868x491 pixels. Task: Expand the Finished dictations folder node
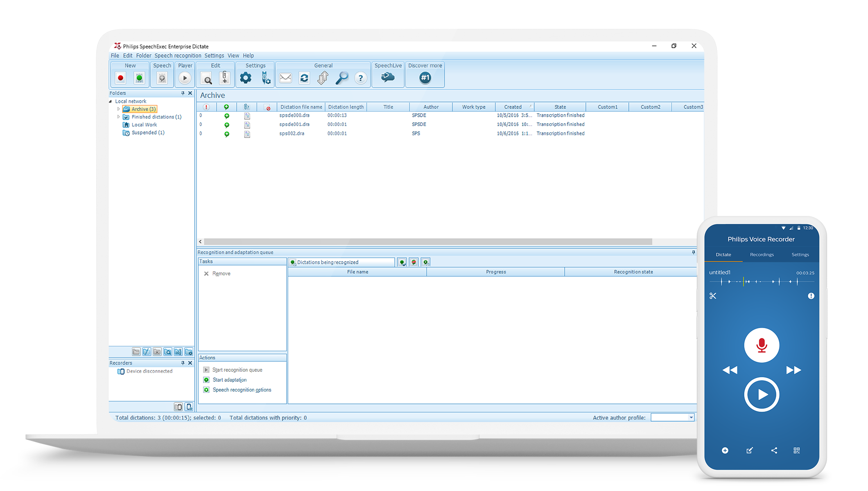[118, 117]
